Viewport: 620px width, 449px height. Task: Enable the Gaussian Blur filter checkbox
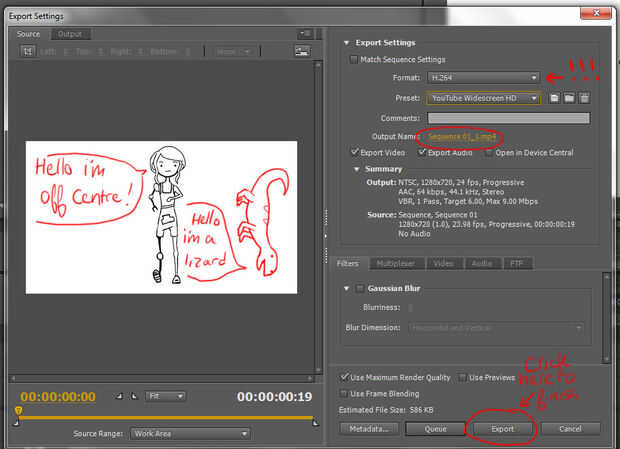360,289
